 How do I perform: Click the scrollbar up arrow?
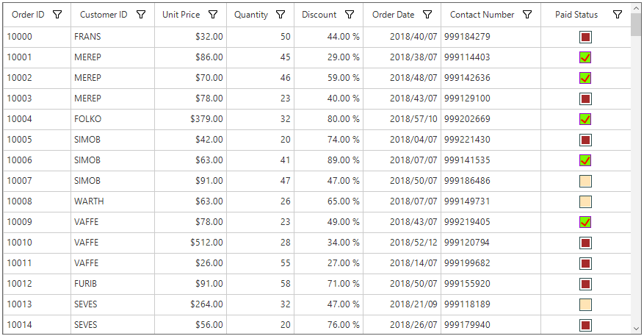[x=636, y=8]
